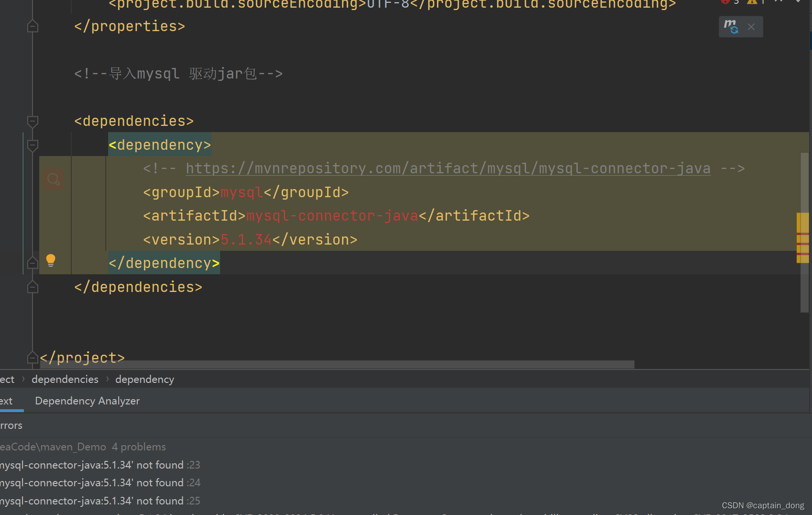This screenshot has height=515, width=812.
Task: Select the intention lightbulb in the gutter
Action: (x=51, y=260)
